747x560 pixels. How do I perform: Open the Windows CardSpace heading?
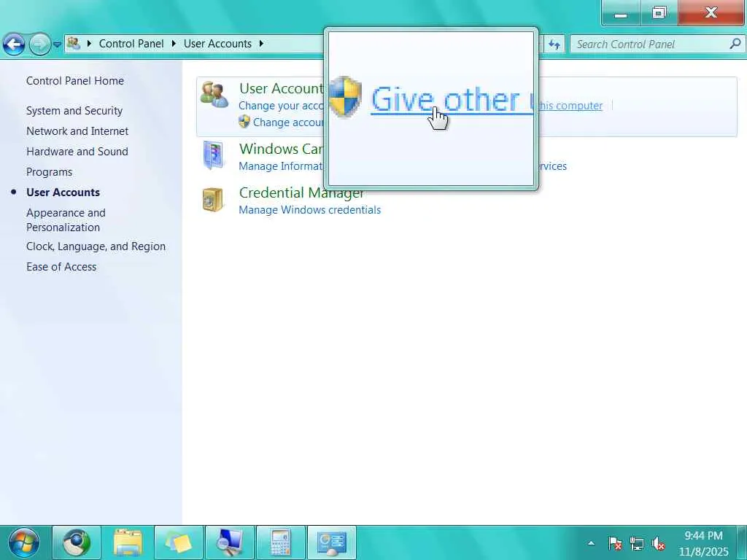[x=281, y=149]
